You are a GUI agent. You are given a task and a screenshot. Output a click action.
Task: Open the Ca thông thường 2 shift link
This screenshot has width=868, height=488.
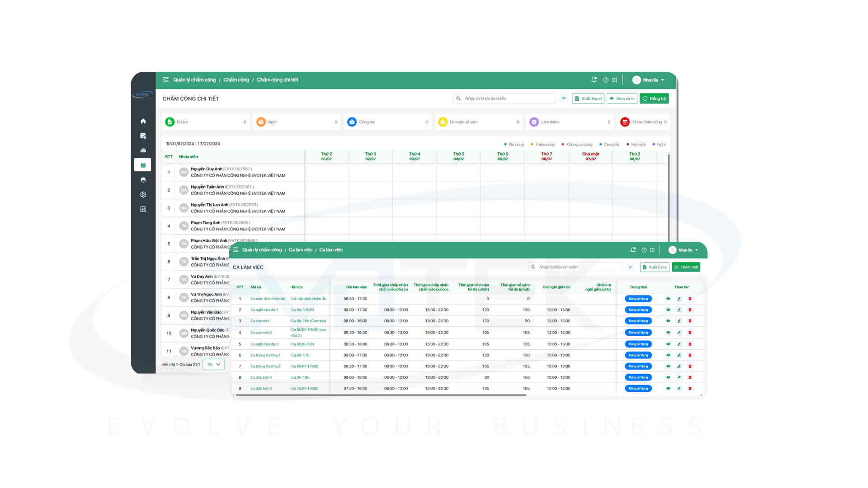(x=265, y=366)
